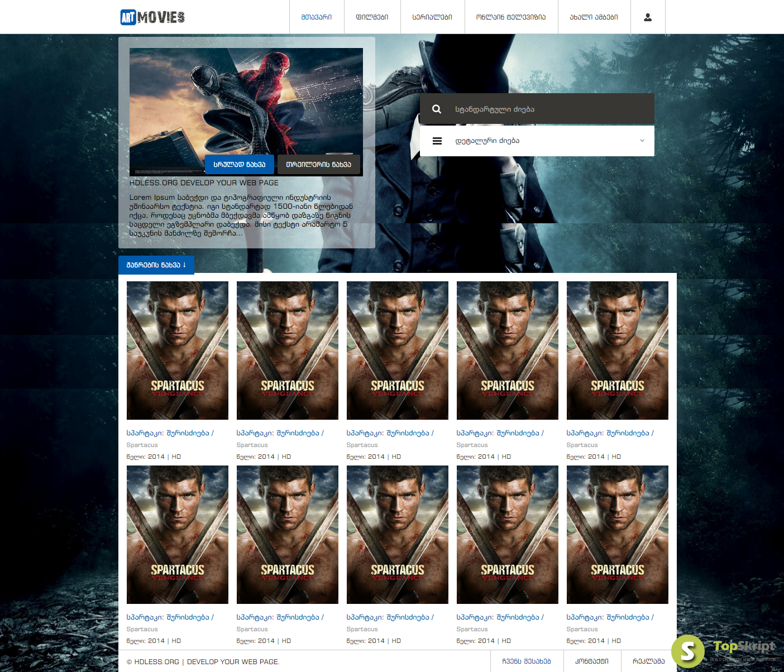The height and width of the screenshot is (672, 784).
Task: Select the სერიალები menu item
Action: 432,17
